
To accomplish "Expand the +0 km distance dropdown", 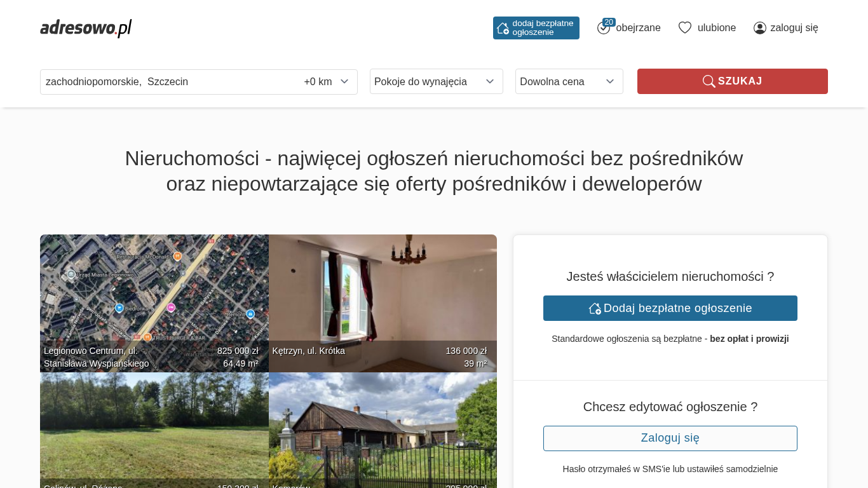I will [327, 82].
